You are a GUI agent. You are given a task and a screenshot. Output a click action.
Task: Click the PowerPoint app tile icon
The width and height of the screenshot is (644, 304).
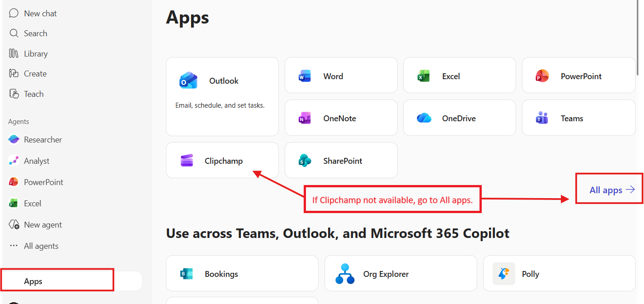(x=542, y=76)
